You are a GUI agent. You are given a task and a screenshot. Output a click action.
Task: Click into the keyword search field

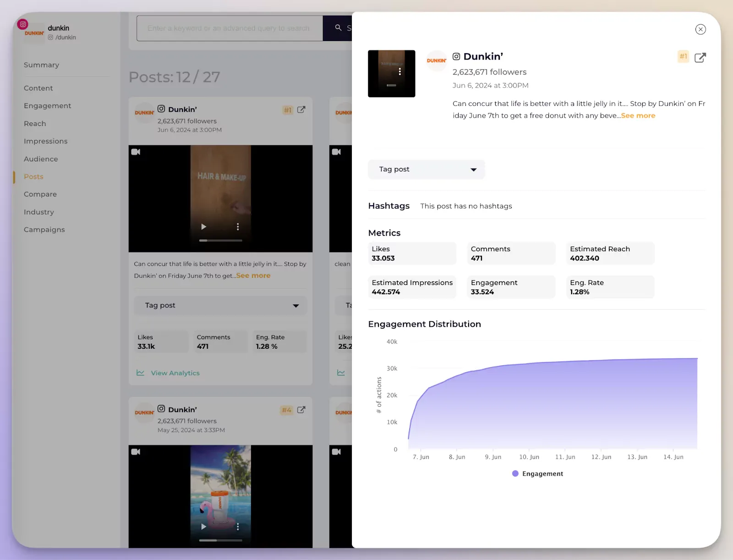point(230,28)
